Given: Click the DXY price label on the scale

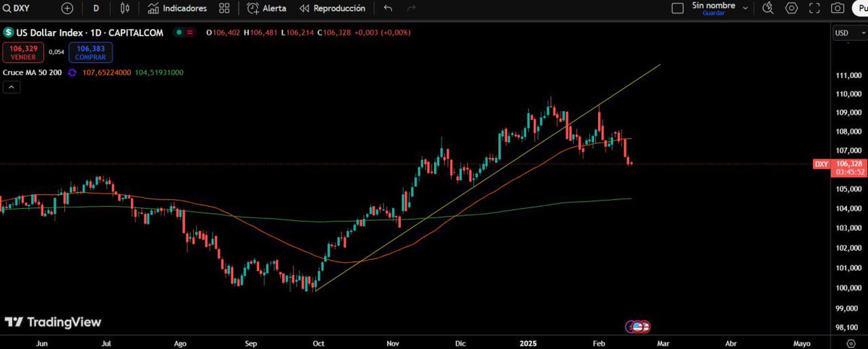Looking at the screenshot, I should coord(821,164).
